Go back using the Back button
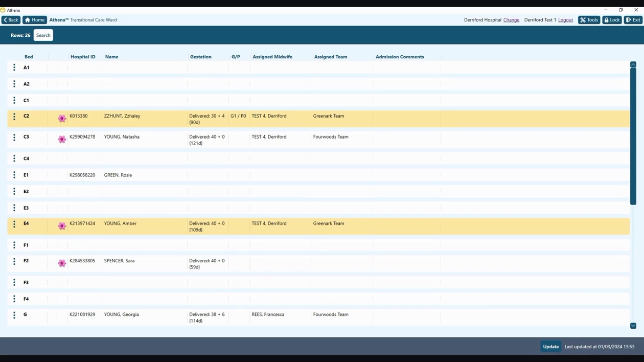The height and width of the screenshot is (362, 644). (11, 20)
